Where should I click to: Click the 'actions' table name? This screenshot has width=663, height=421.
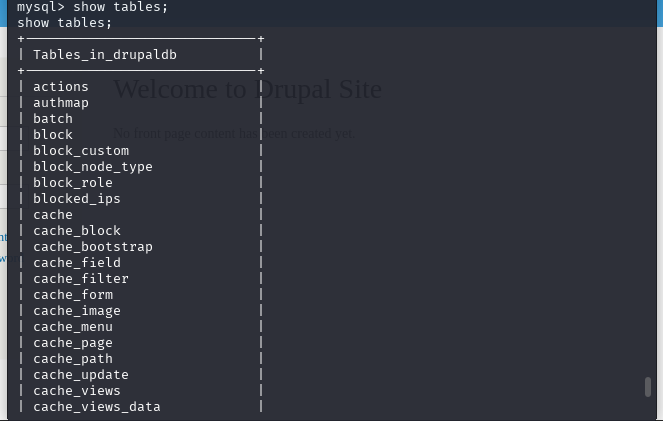click(61, 87)
